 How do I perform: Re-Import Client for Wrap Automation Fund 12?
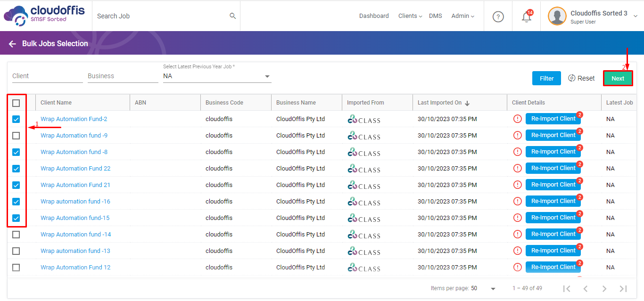click(x=553, y=267)
